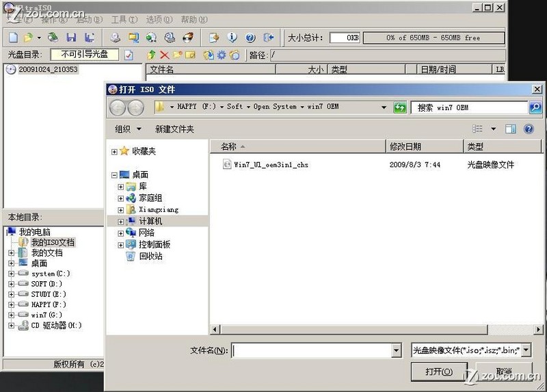Expand the 计算机 tree node

(x=121, y=222)
